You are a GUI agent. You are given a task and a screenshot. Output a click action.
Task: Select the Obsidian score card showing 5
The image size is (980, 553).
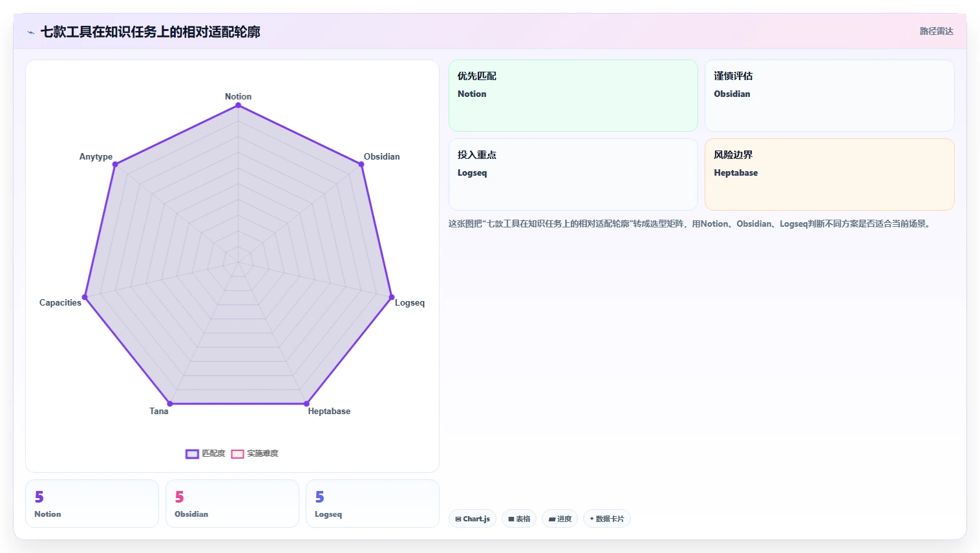click(x=232, y=503)
